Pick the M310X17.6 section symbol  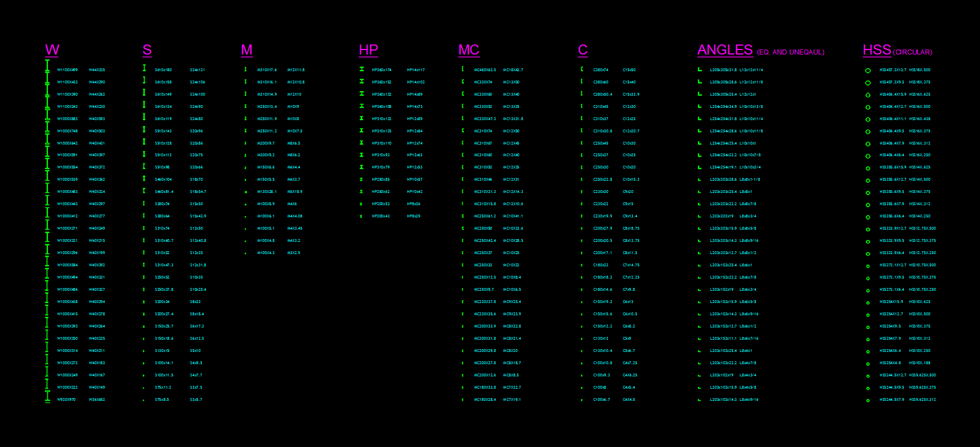coord(245,69)
